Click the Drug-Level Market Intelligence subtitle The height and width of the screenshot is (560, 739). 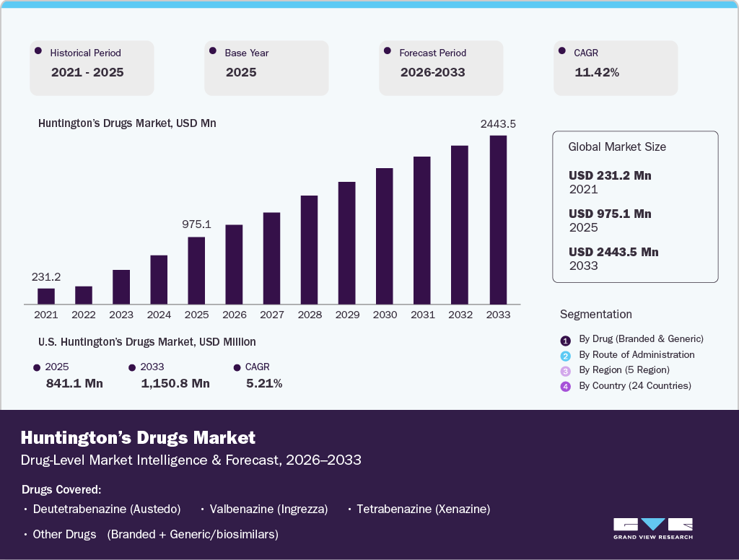(191, 460)
